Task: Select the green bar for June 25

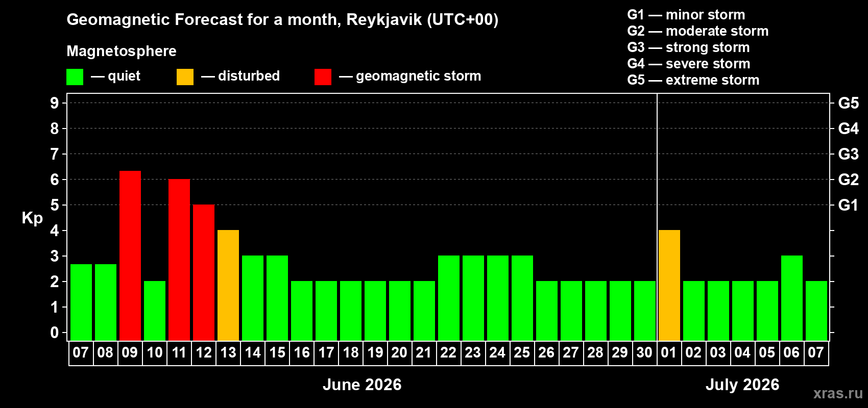Action: point(522,298)
